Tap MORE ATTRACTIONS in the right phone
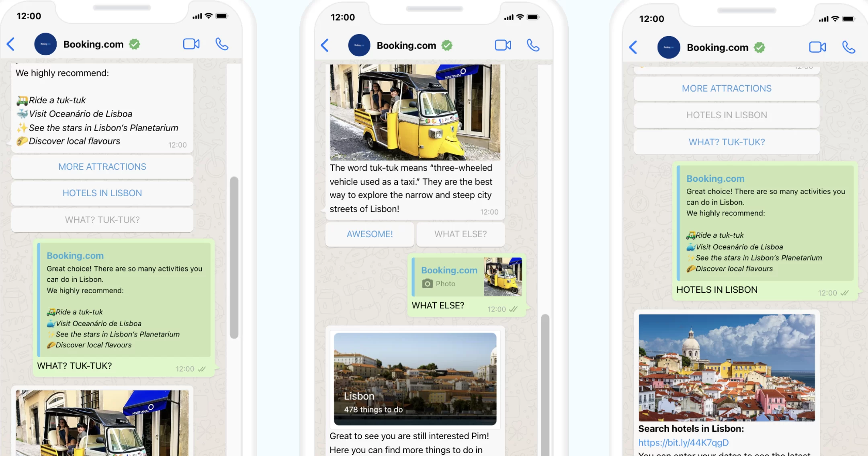 tap(727, 88)
